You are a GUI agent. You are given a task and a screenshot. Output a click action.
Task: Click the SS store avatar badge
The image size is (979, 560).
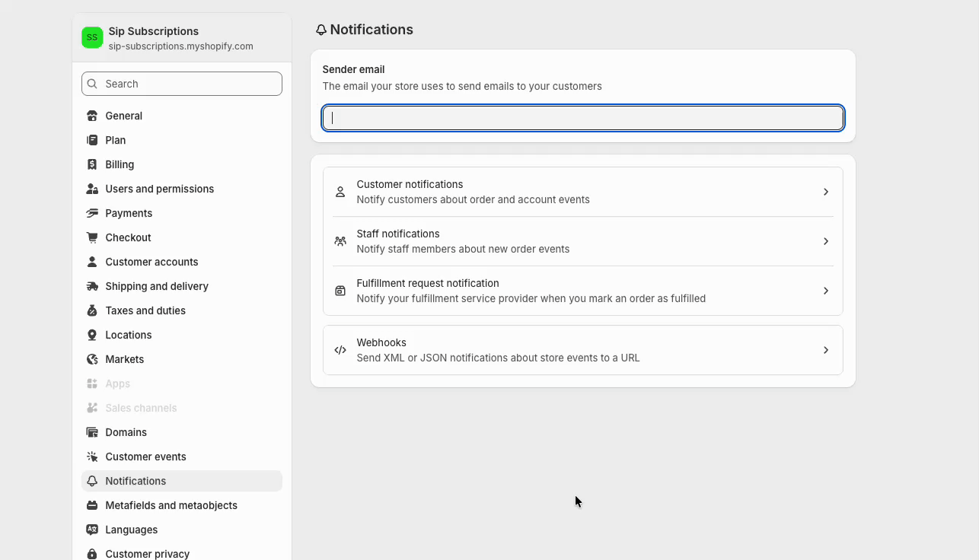(x=92, y=37)
